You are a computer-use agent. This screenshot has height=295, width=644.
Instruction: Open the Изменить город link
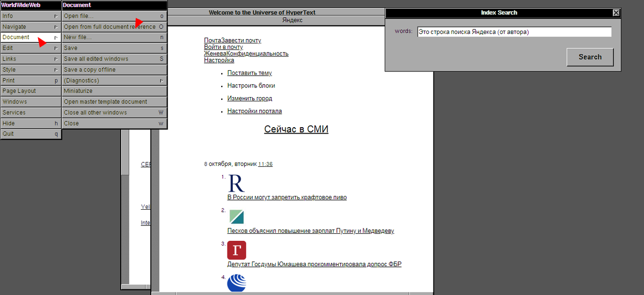tap(250, 99)
